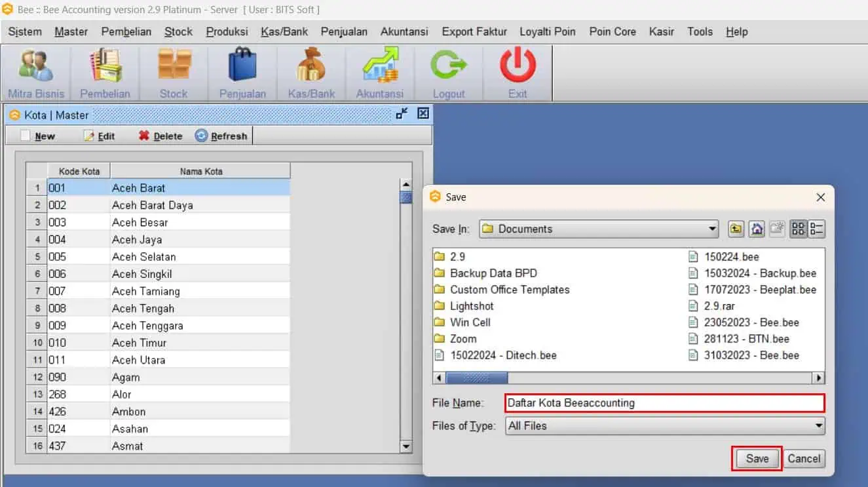
Task: Click the Home folder icon in Save dialog
Action: click(757, 229)
